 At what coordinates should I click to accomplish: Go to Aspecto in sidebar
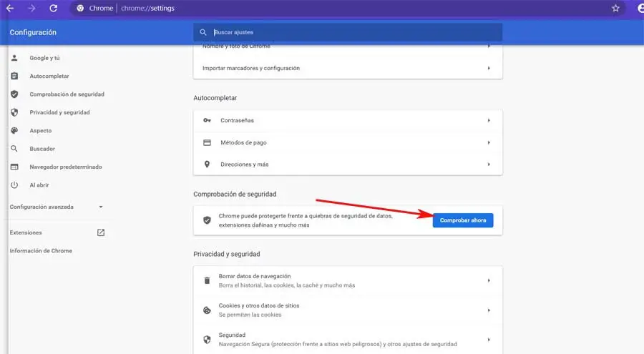point(40,131)
